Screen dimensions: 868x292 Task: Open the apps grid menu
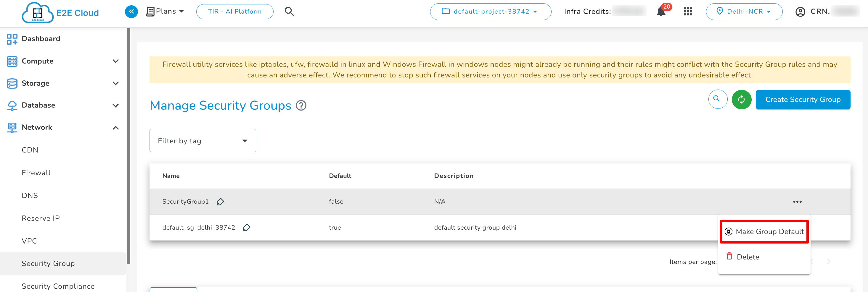[688, 12]
